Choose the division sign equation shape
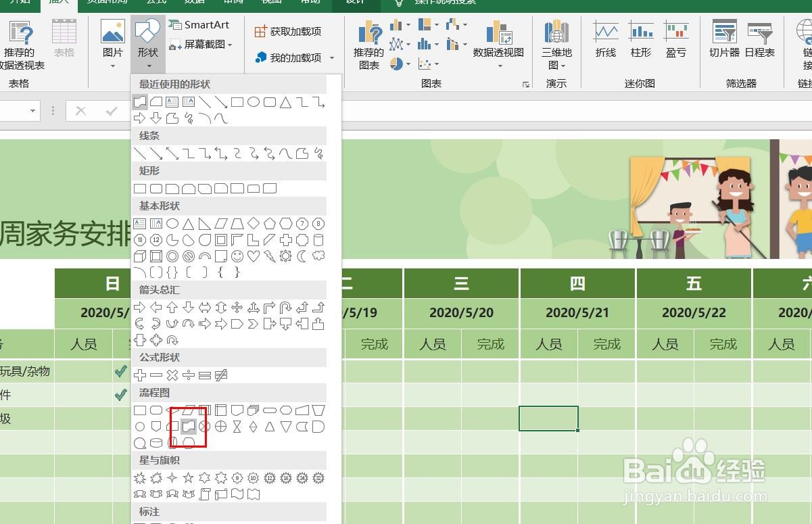 pyautogui.click(x=189, y=375)
